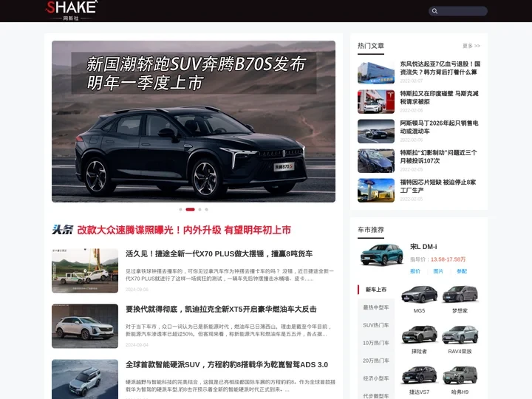Open article 特斯拉又在印度碰壁
Viewport: 532px width, 399px height.
click(x=439, y=98)
